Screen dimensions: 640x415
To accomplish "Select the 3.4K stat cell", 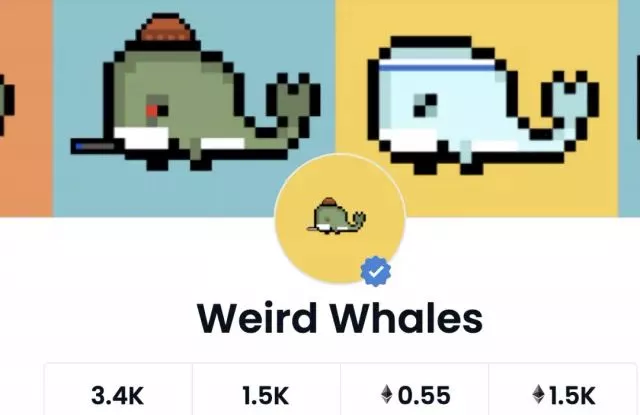I will pyautogui.click(x=118, y=390).
